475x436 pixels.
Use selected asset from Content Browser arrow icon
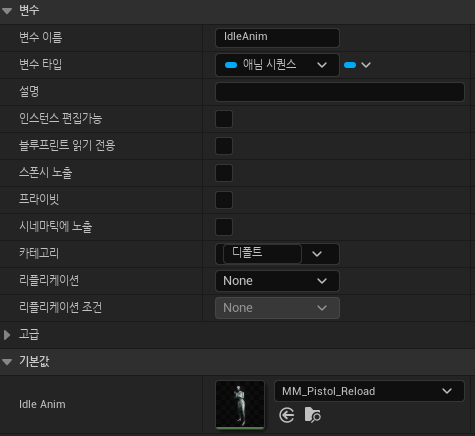point(287,415)
